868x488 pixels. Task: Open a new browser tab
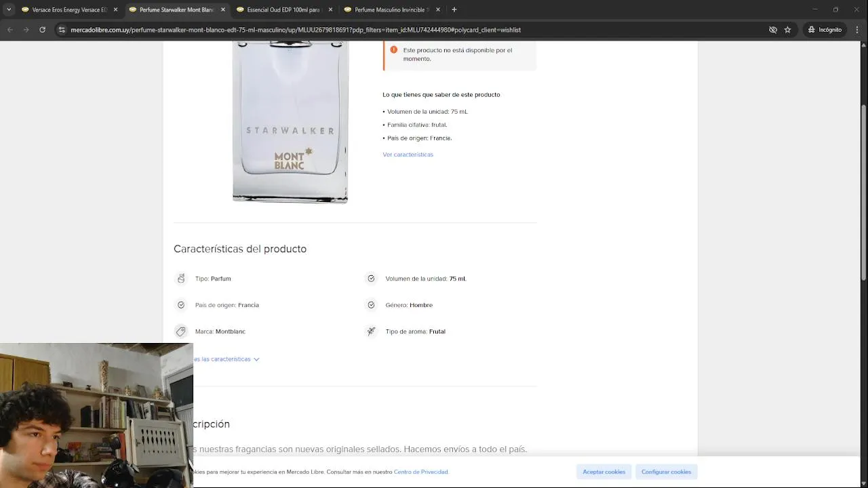pyautogui.click(x=454, y=9)
